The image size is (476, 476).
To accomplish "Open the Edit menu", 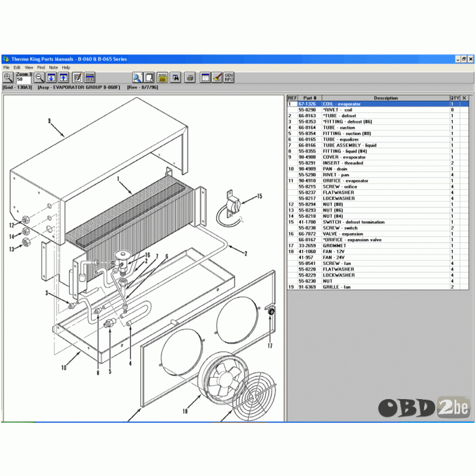I will pos(17,67).
